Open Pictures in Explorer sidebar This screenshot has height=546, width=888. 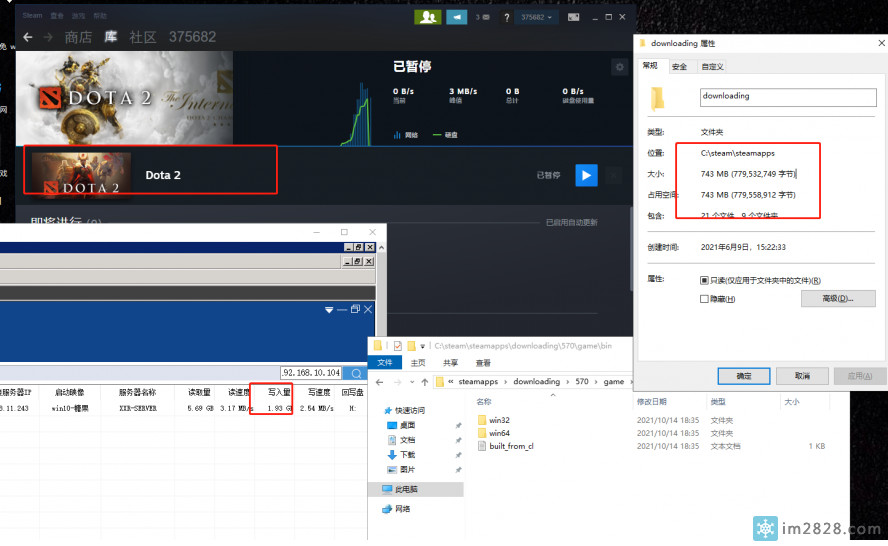point(402,470)
